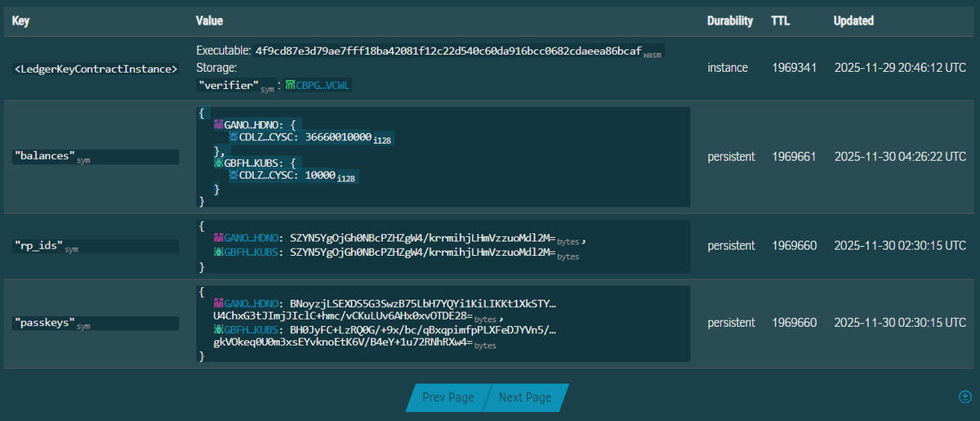This screenshot has width=980, height=421.
Task: Click the Prev Page button
Action: pos(448,397)
